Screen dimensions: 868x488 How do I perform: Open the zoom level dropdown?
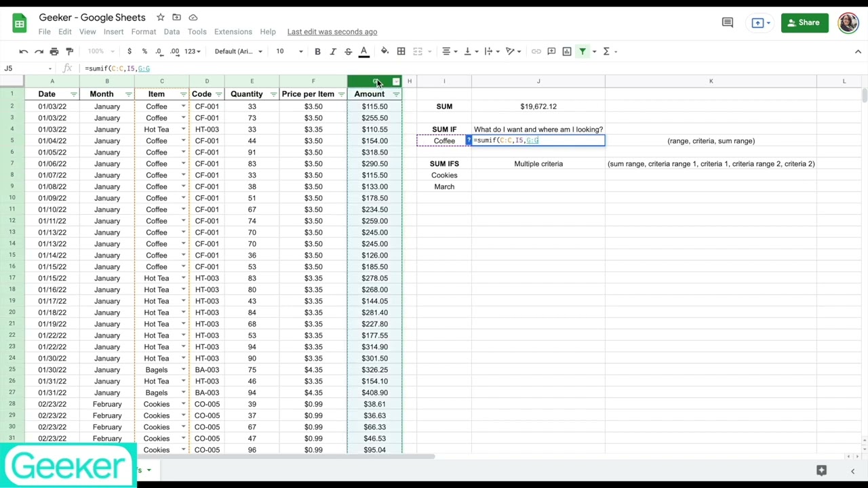point(100,52)
